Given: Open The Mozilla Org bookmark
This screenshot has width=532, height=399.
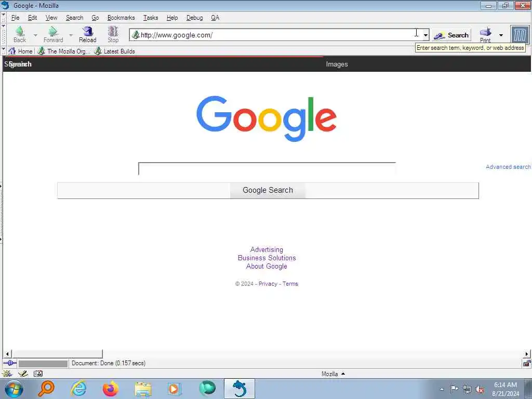Looking at the screenshot, I should click(64, 51).
